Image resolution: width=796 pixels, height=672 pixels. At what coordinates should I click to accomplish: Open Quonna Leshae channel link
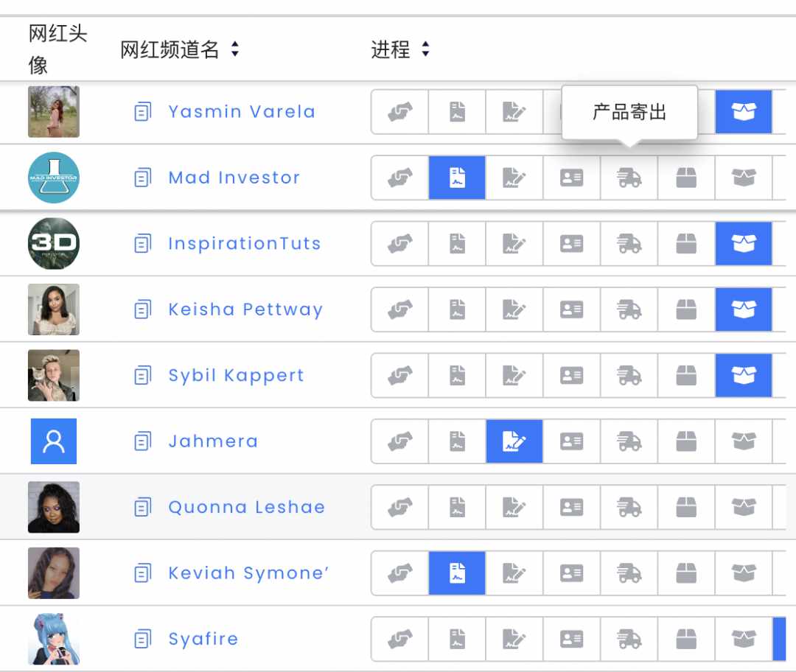247,508
